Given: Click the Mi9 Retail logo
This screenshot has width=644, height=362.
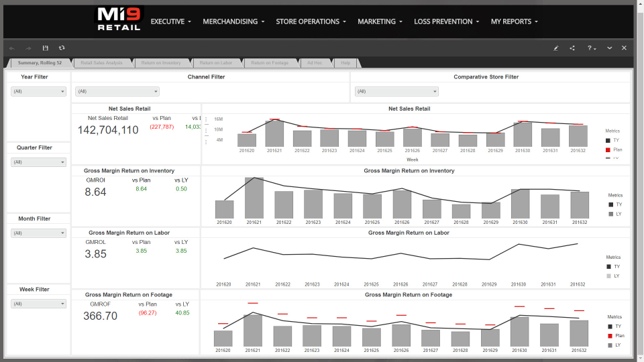Looking at the screenshot, I should coord(119,19).
